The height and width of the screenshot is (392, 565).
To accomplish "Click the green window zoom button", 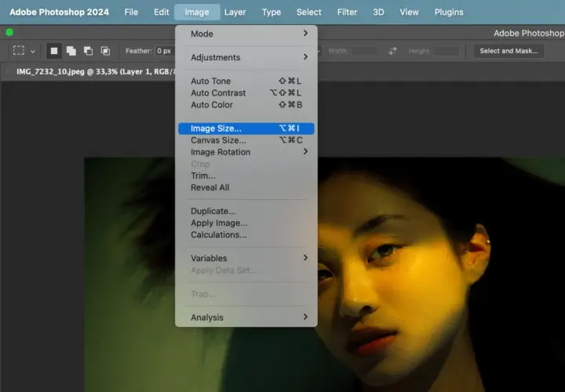I will (9, 32).
